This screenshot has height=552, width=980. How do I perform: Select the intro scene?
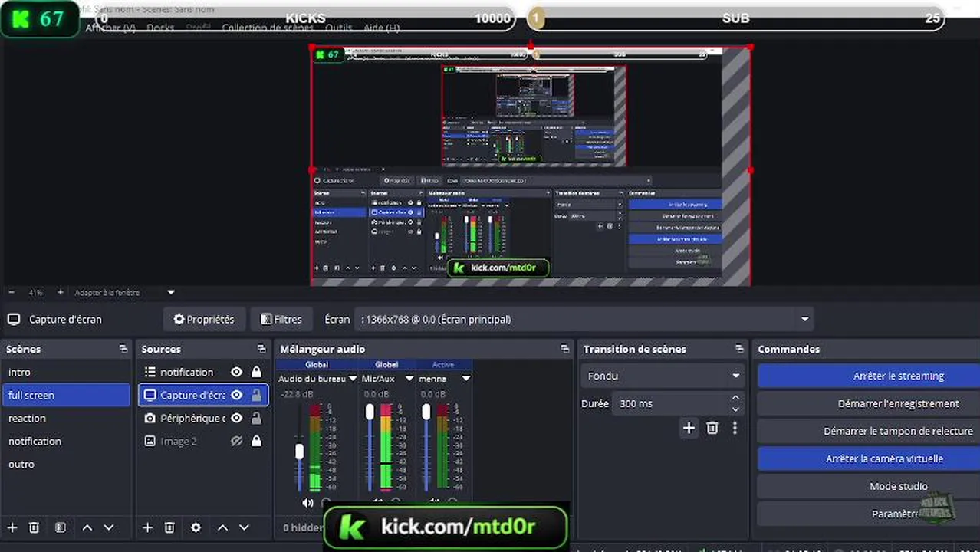point(66,372)
